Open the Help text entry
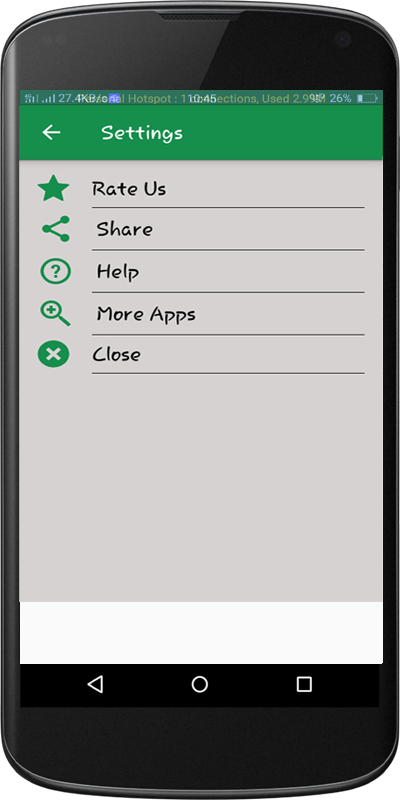 [x=118, y=271]
